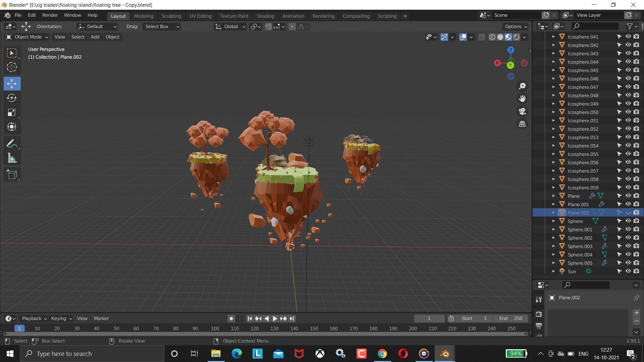Open the Options dropdown

pyautogui.click(x=516, y=26)
